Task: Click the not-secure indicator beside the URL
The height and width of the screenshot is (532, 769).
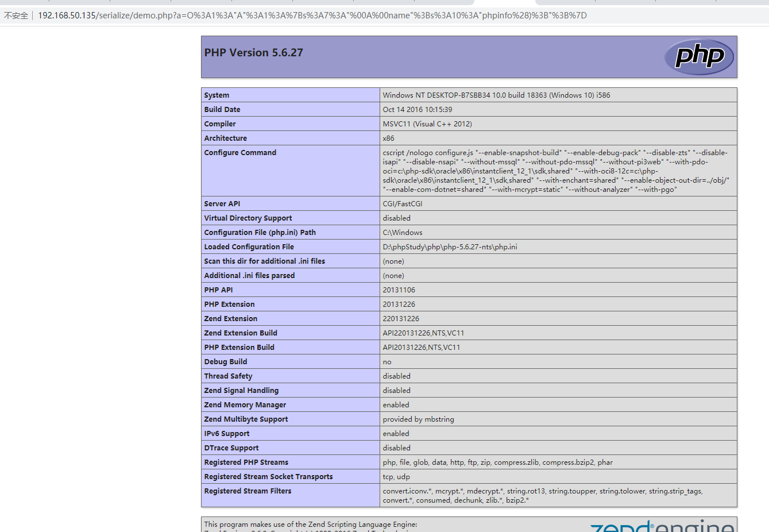Action: coord(16,16)
